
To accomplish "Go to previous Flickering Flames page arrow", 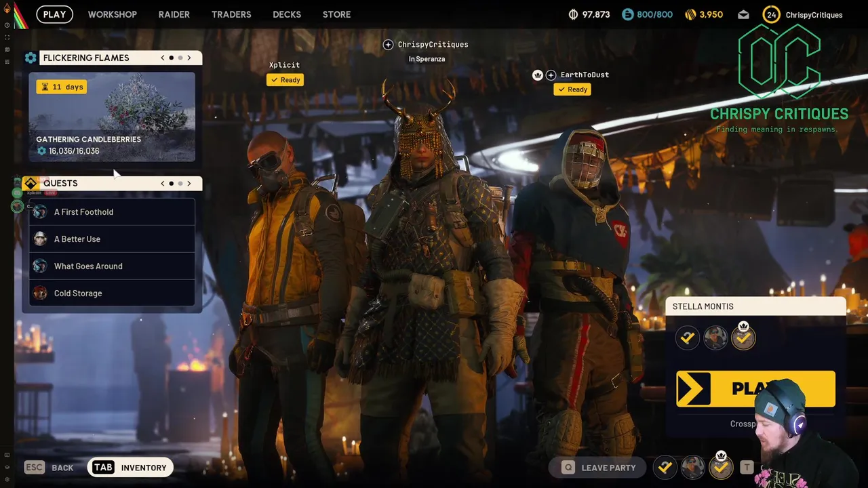I will point(163,58).
